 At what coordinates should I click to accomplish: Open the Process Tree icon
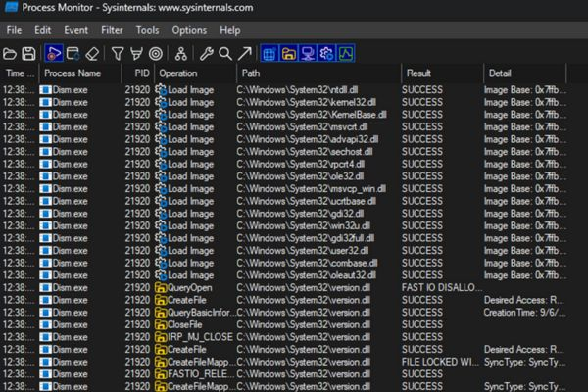pos(180,53)
